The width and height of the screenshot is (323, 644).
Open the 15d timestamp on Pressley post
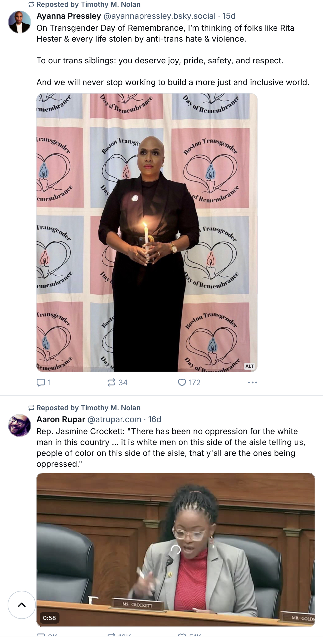coord(229,16)
